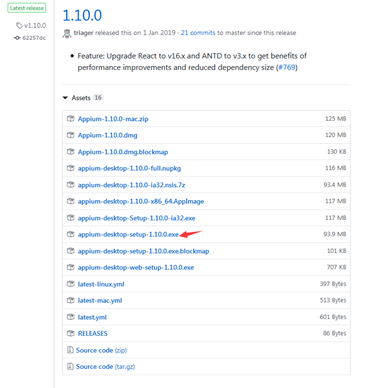376x388 pixels.
Task: Open the 21 commits link
Action: click(198, 33)
